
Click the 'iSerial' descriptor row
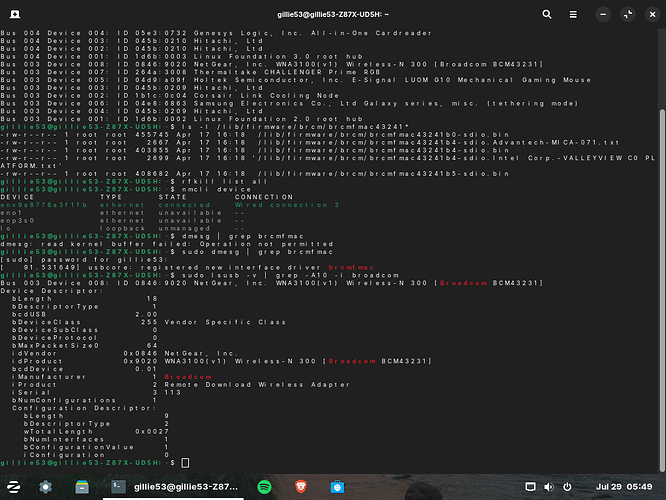tap(97, 393)
